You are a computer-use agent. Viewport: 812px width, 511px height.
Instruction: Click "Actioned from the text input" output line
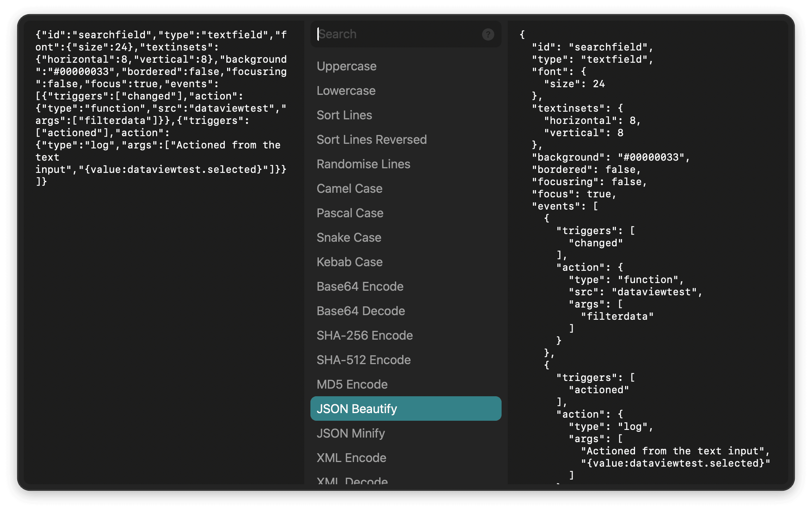675,451
